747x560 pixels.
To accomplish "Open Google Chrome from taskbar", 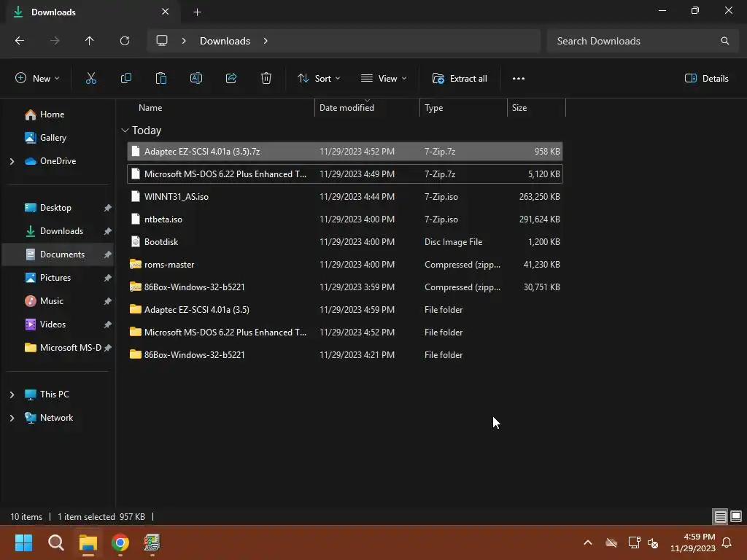I will (x=120, y=542).
